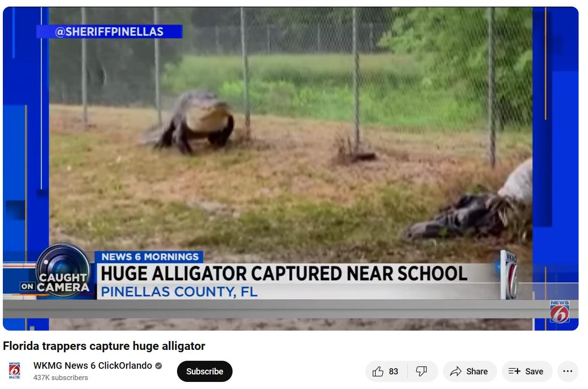Click the thumbs-down dislike icon
The height and width of the screenshot is (389, 588).
(x=421, y=372)
